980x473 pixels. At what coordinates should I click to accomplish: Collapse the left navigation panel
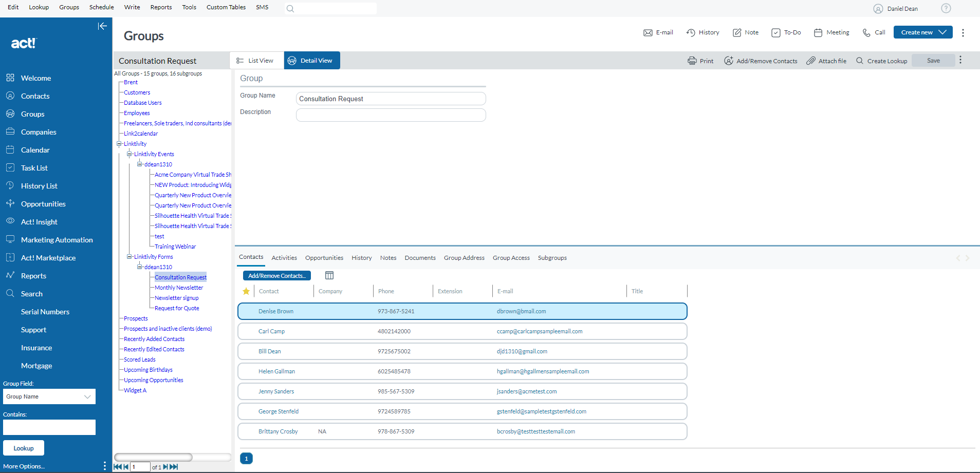(x=102, y=26)
